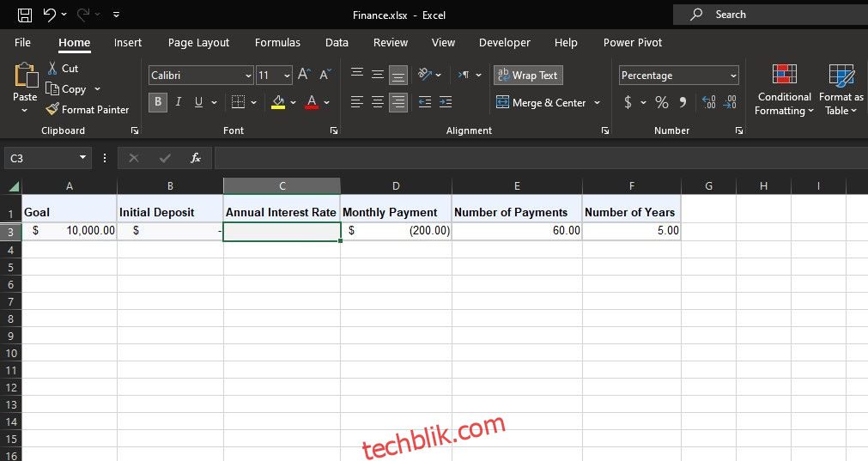Expand the fill color palette

click(x=293, y=102)
